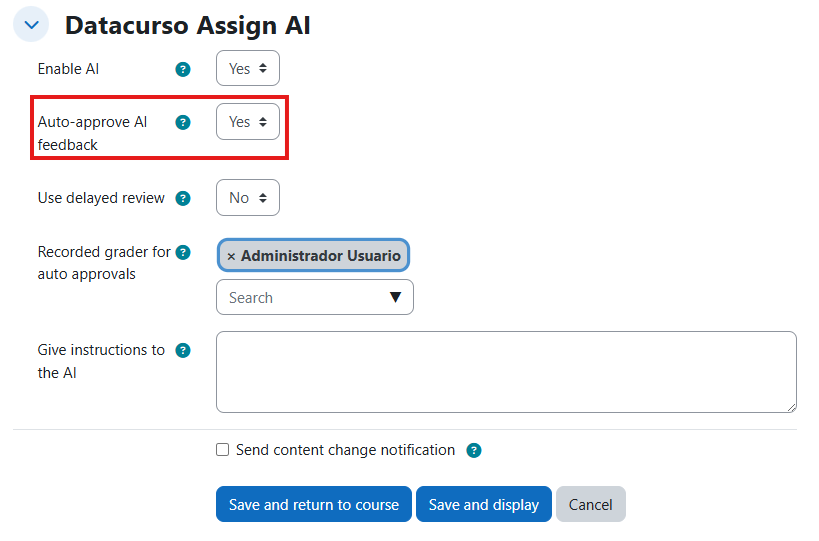Screen dimensions: 819x541
Task: Tick Send content change notification checkbox
Action: (x=223, y=450)
